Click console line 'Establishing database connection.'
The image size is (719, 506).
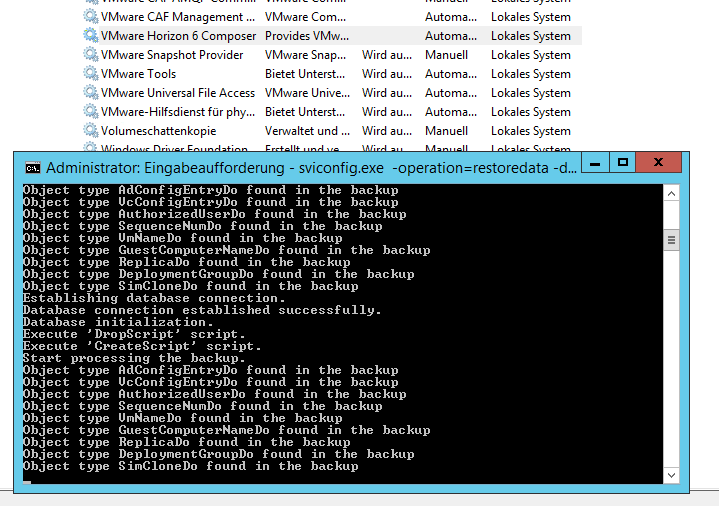154,298
